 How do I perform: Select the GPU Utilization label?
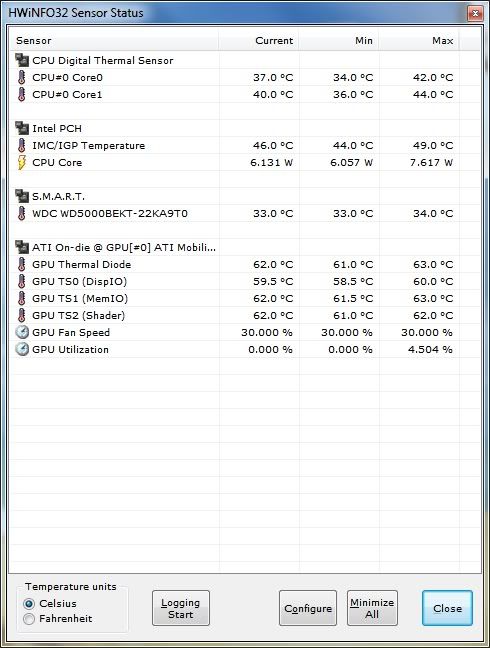[70, 349]
